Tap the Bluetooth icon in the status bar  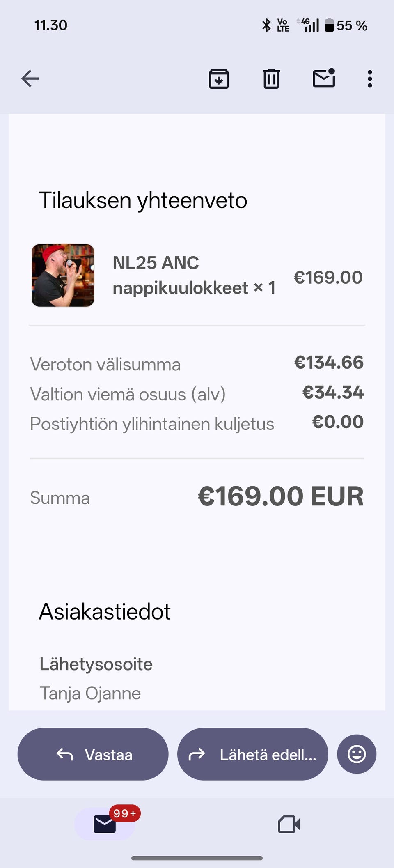point(266,25)
